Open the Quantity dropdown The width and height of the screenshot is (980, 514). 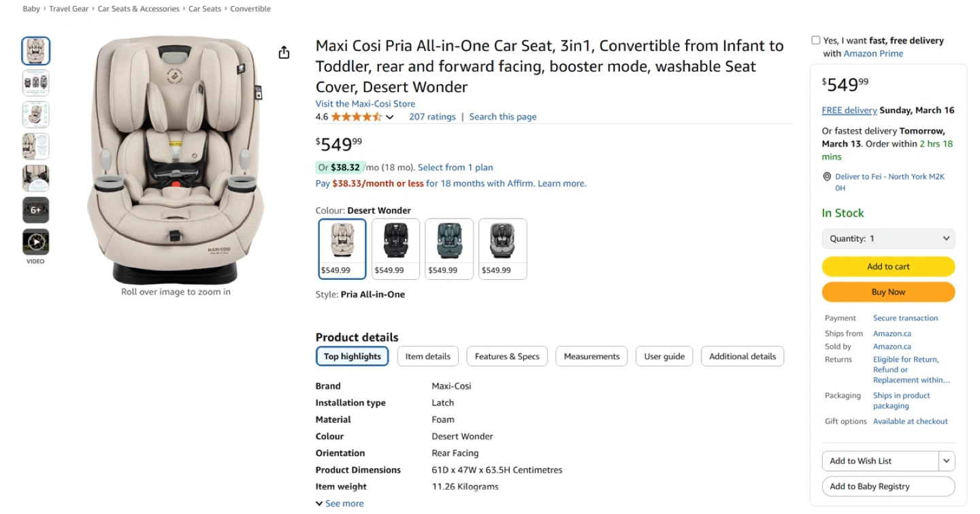(888, 239)
